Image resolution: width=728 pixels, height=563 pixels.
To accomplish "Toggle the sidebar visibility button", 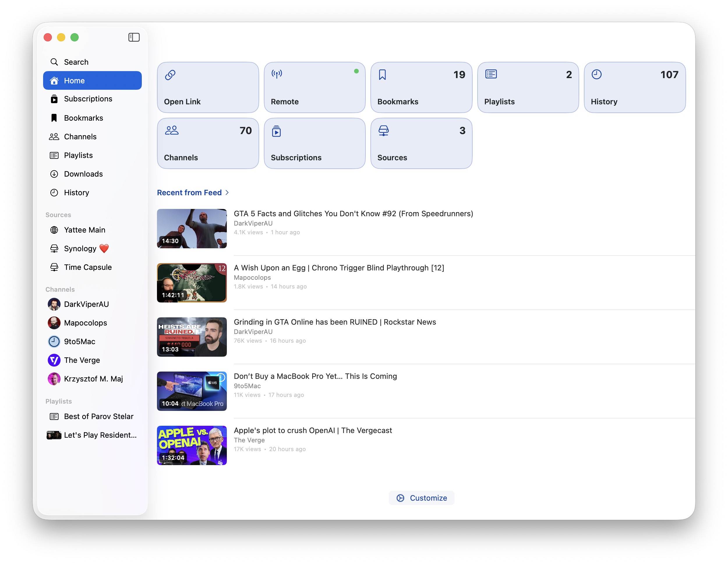I will 134,37.
